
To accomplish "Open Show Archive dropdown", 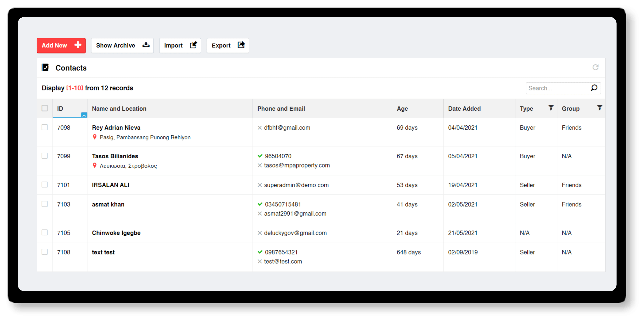I will pyautogui.click(x=122, y=45).
